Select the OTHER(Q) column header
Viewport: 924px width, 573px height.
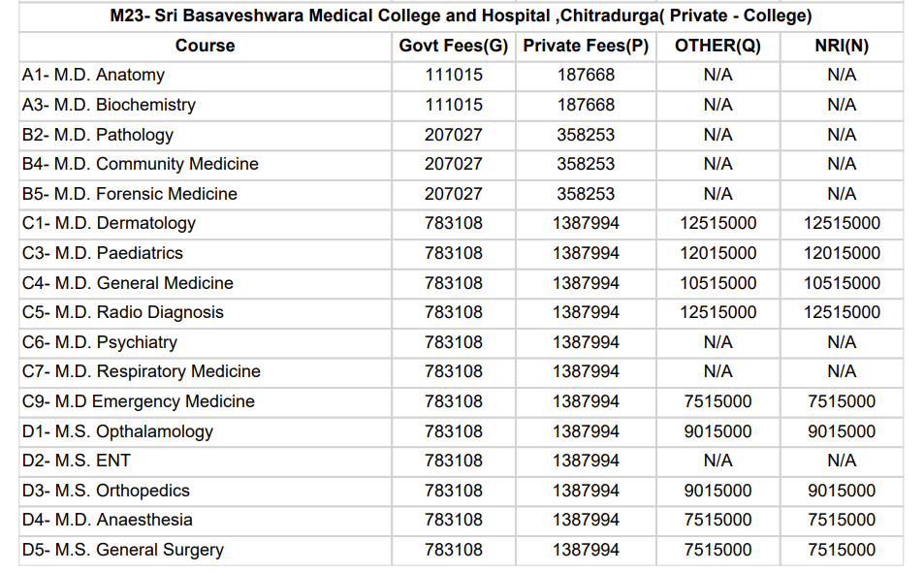coord(717,46)
